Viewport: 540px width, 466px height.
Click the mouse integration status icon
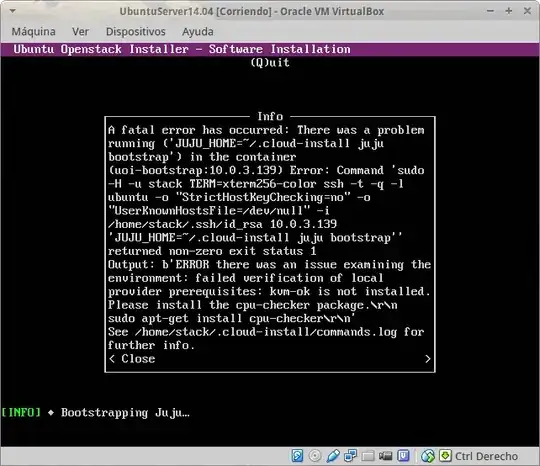[x=427, y=456]
